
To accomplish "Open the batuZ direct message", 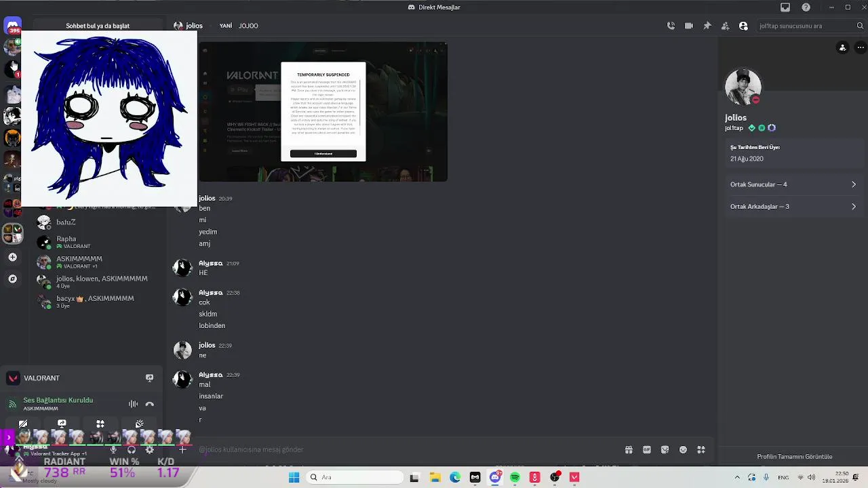I will point(99,222).
